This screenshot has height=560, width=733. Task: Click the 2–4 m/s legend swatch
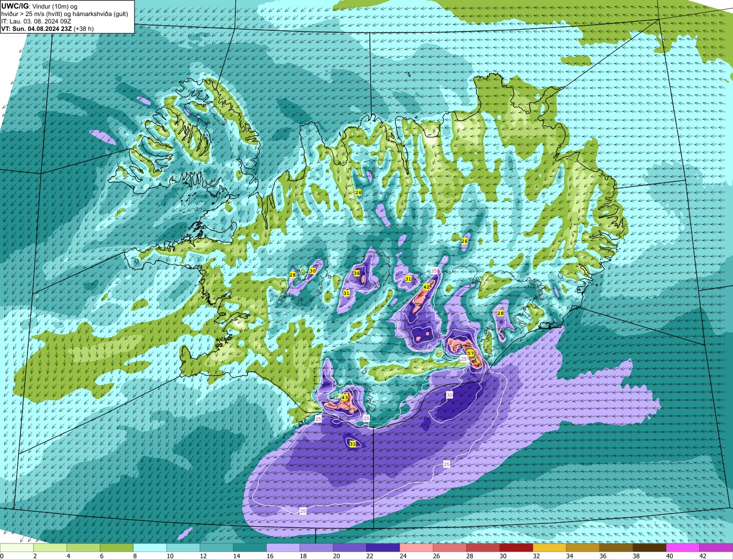click(x=50, y=548)
